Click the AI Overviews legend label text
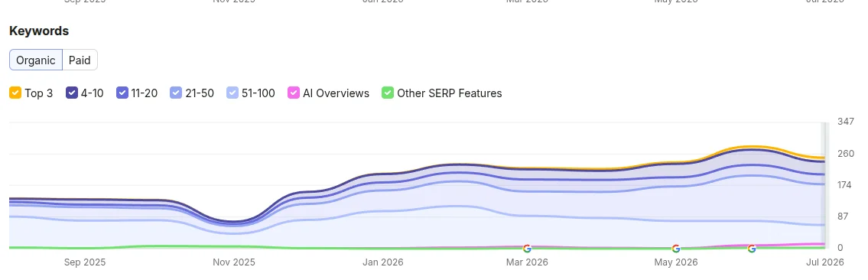Screen dimensions: 868x280 (x=336, y=93)
